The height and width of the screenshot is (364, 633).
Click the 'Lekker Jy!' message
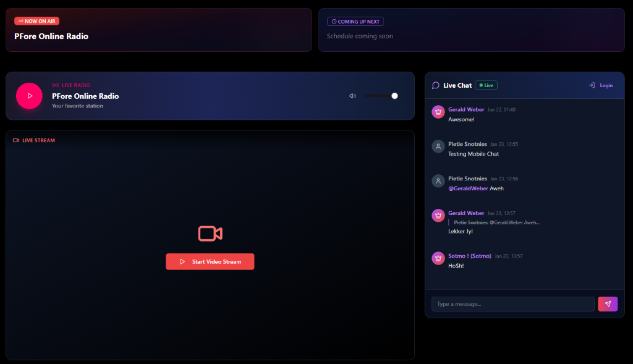coord(460,231)
